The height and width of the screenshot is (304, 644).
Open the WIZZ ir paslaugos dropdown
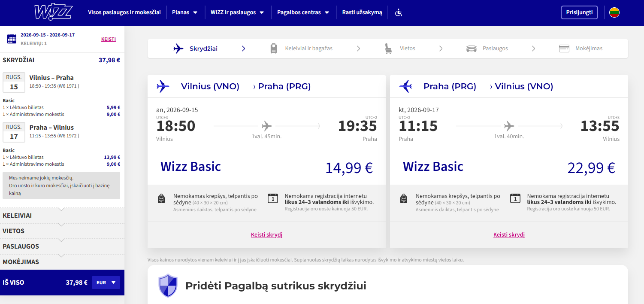pyautogui.click(x=237, y=12)
